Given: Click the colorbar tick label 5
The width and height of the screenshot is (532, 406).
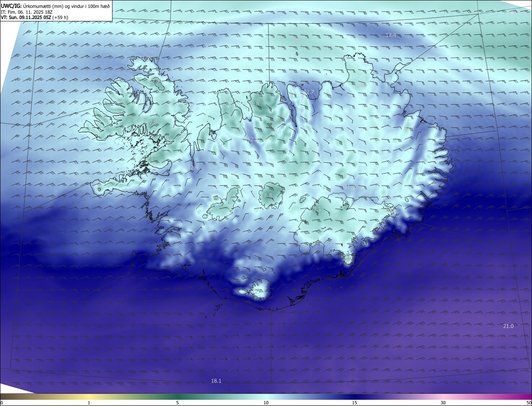Looking at the screenshot, I should point(177,403).
